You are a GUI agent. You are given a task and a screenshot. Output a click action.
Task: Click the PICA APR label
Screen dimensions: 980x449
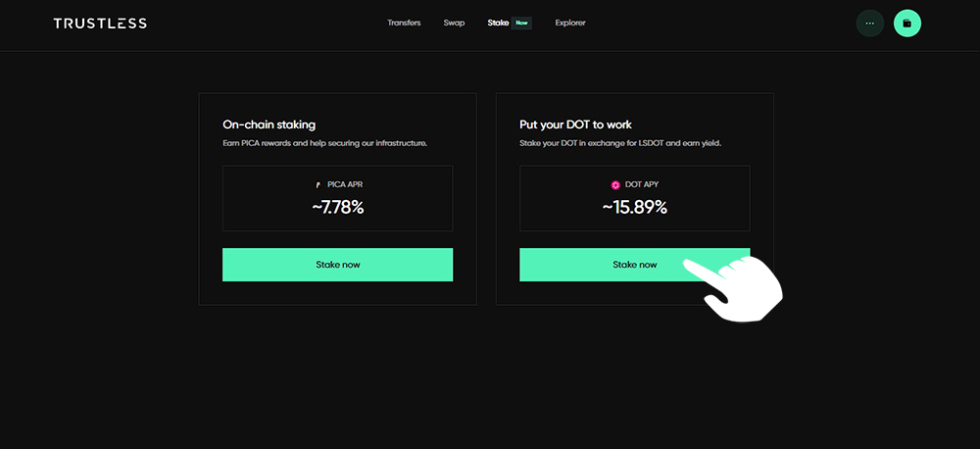(344, 185)
